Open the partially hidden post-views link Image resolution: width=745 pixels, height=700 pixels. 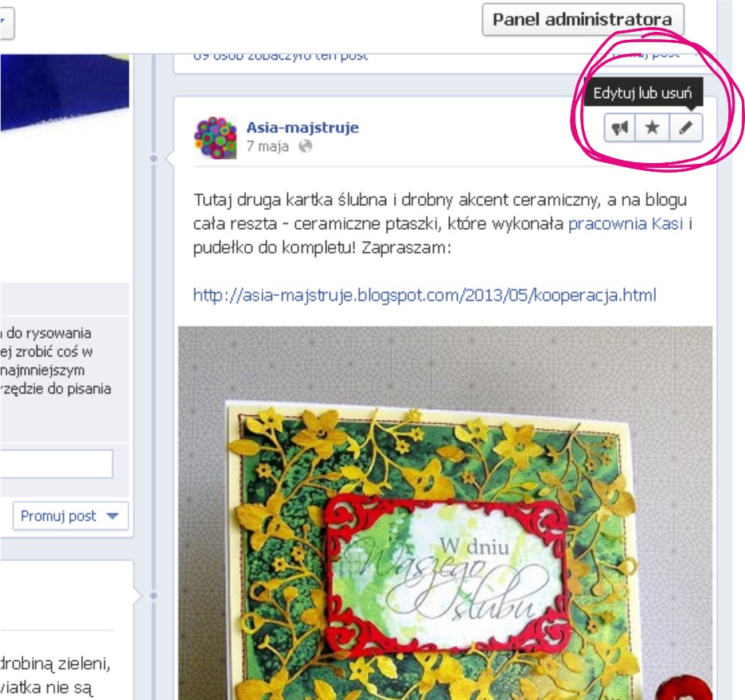point(280,57)
